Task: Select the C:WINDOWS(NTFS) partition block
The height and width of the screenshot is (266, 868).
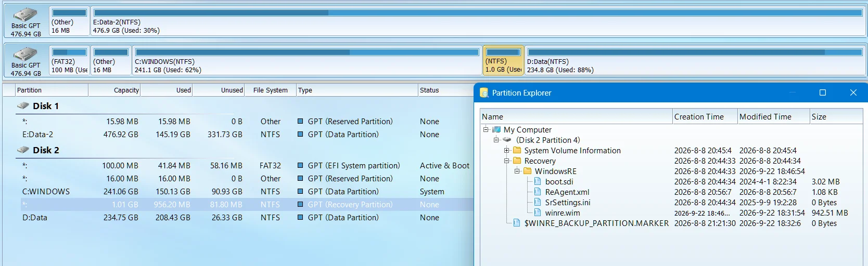Action: (x=307, y=60)
